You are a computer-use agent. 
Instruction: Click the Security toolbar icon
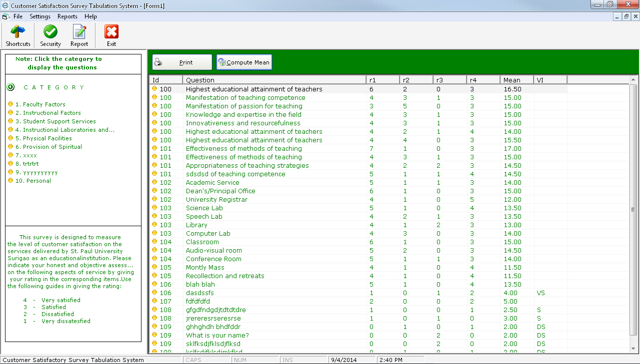coord(50,31)
